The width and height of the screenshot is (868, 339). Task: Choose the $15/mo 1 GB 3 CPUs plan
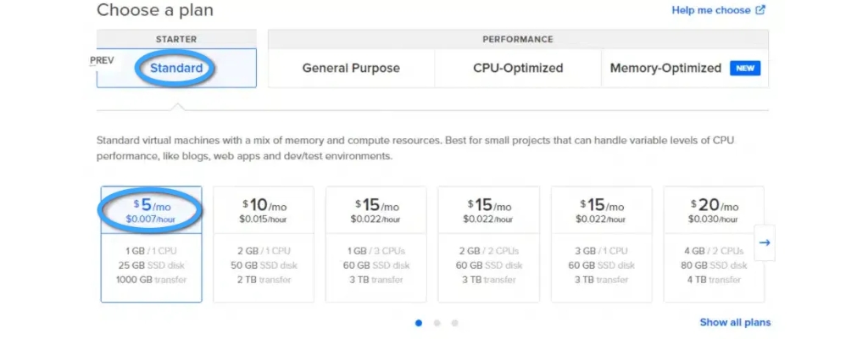[x=376, y=244]
